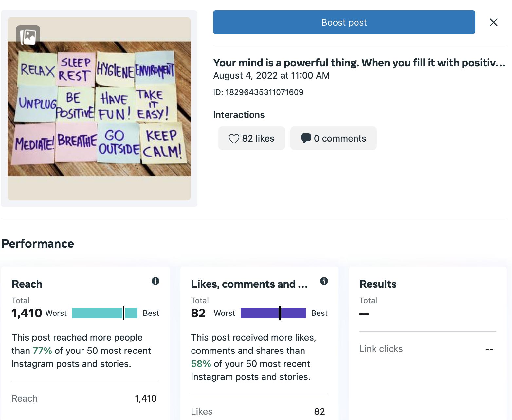The height and width of the screenshot is (420, 512).
Task: Click the Boost post button
Action: coord(344,22)
